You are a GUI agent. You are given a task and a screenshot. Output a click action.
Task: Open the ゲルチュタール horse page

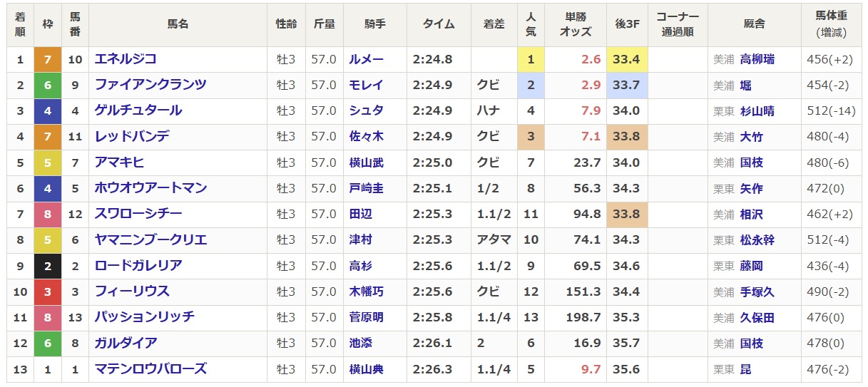(x=138, y=110)
